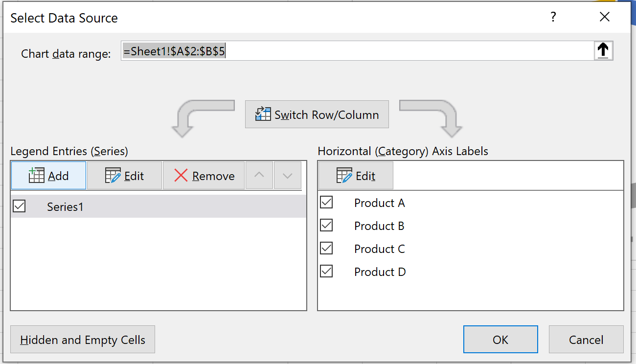The height and width of the screenshot is (364, 636).
Task: Edit Horizontal Category Axis Labels
Action: (356, 176)
